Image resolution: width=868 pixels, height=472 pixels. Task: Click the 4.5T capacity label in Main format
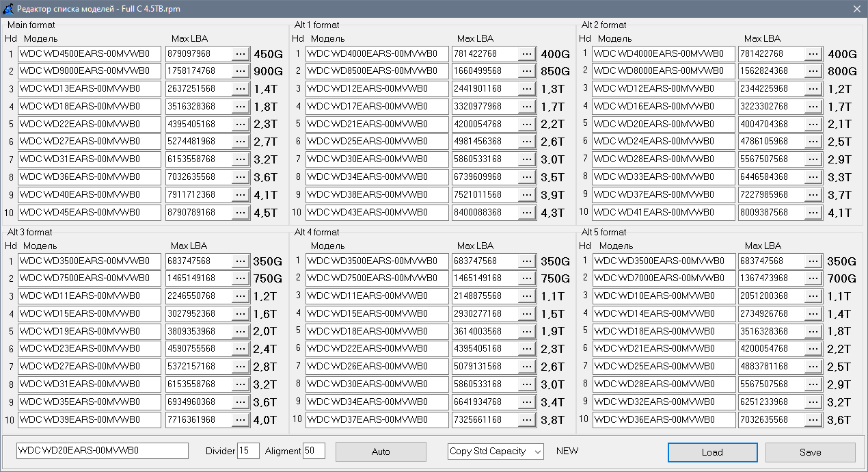(x=265, y=213)
